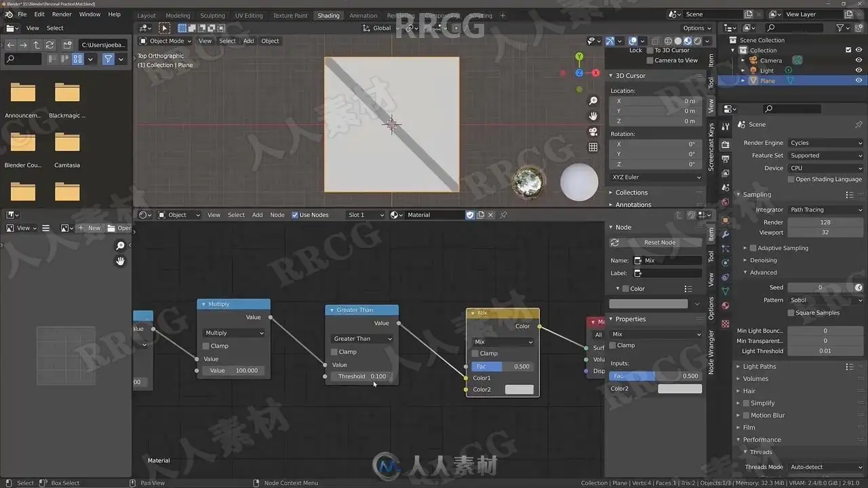This screenshot has height=488, width=868.
Task: Click the Slot 1 material slot button
Action: click(365, 215)
